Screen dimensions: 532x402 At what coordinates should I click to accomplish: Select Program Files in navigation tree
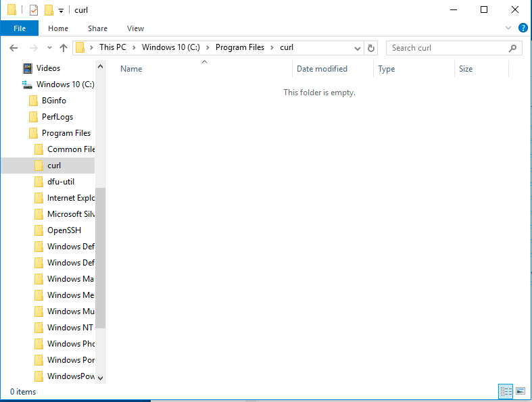pos(66,133)
